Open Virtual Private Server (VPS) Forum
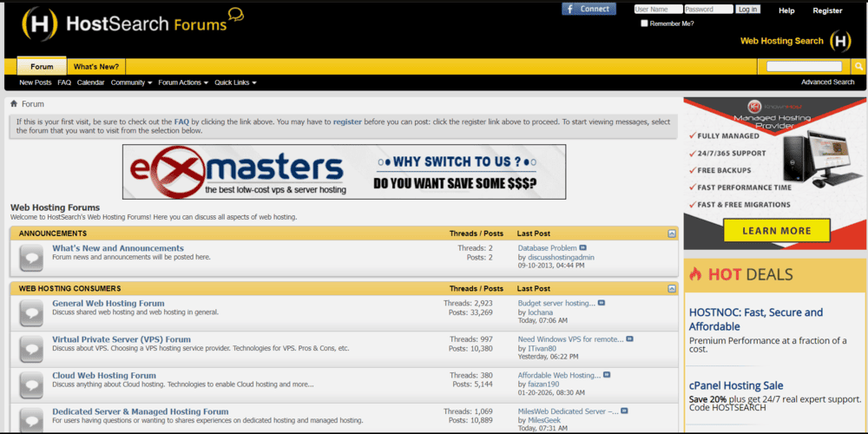Image resolution: width=868 pixels, height=434 pixels. pyautogui.click(x=122, y=339)
